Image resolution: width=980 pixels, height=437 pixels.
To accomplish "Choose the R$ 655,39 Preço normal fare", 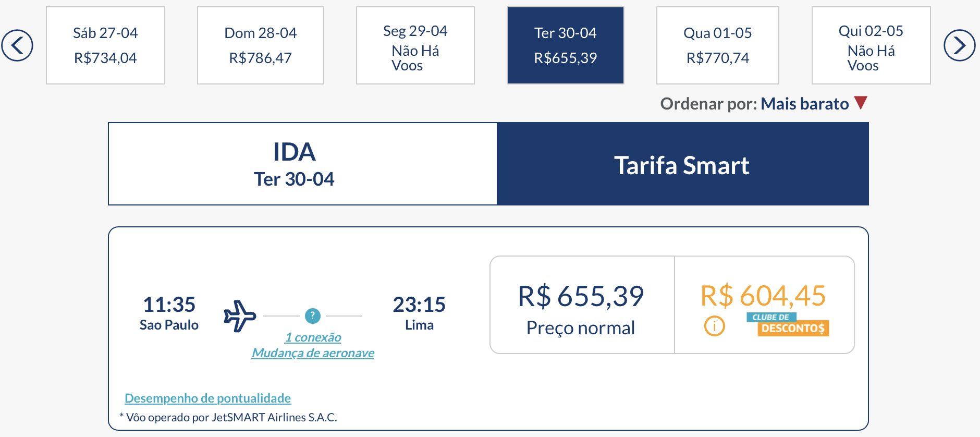I will pyautogui.click(x=581, y=305).
